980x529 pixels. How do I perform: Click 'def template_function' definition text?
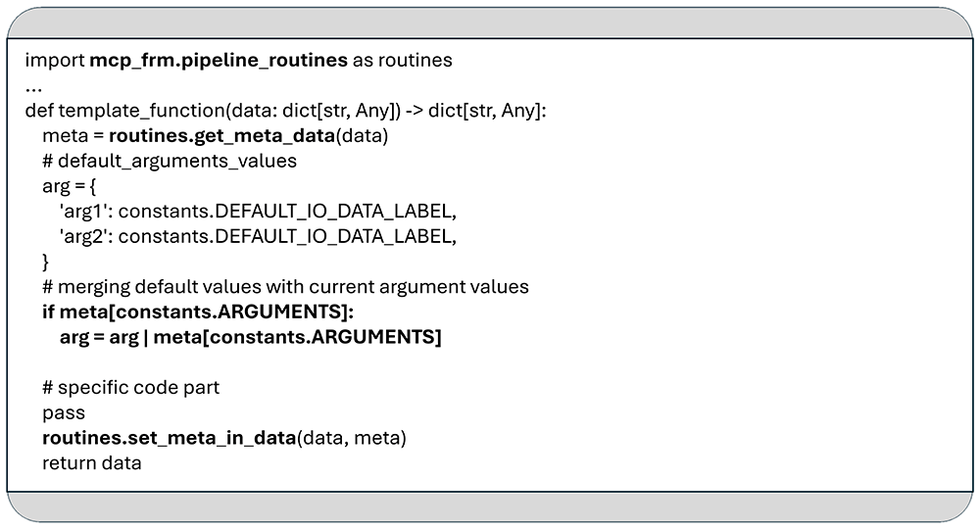124,111
